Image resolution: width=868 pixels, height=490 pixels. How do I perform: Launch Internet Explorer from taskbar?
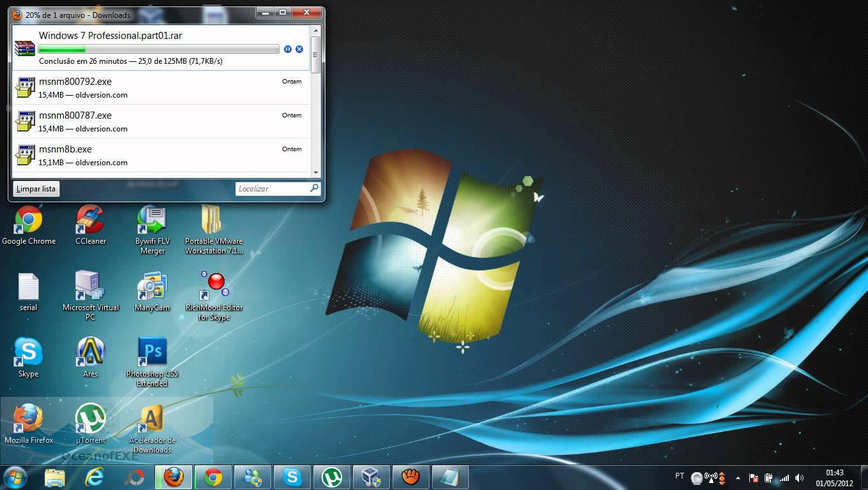point(94,477)
